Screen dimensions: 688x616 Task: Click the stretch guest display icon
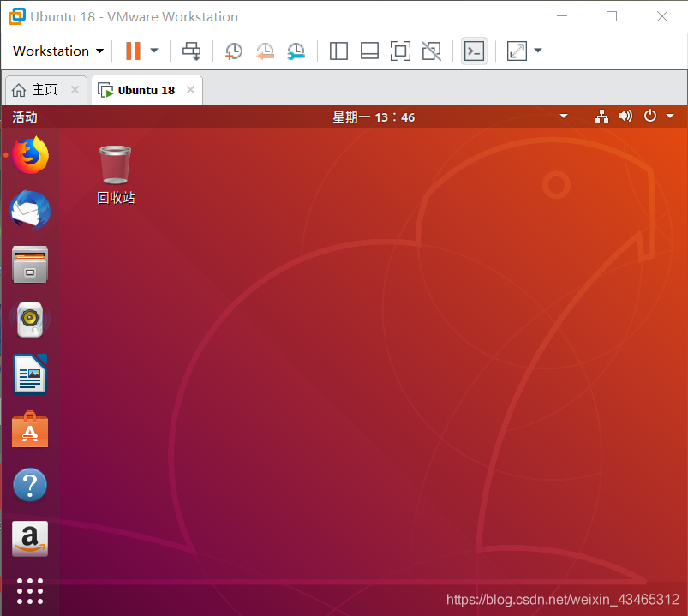517,51
